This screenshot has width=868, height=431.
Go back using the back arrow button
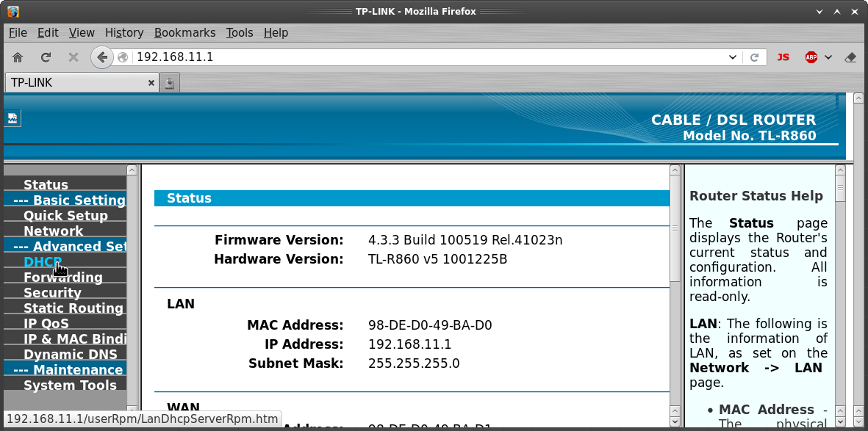point(101,57)
